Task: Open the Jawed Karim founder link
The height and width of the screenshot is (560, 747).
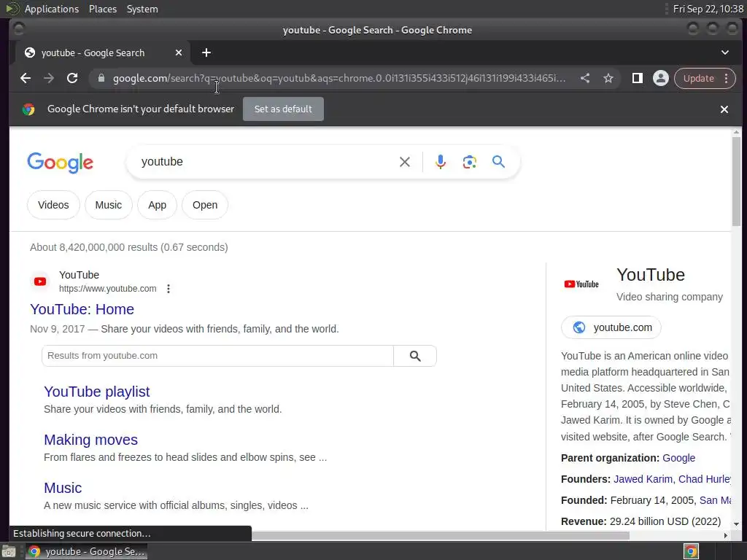Action: coord(643,479)
